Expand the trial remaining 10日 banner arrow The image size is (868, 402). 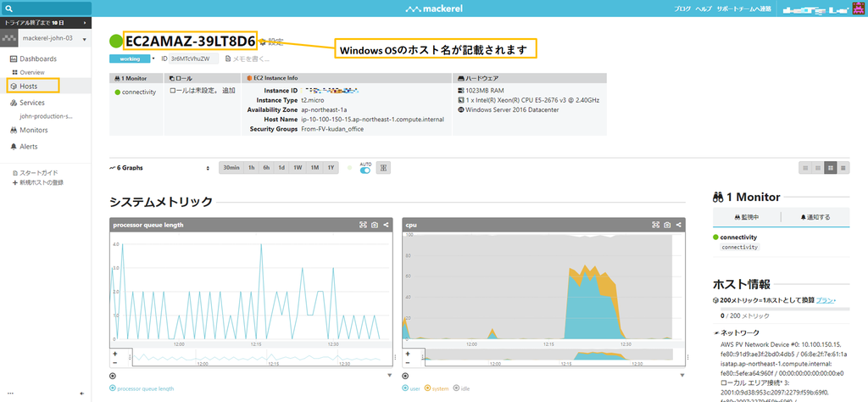85,23
